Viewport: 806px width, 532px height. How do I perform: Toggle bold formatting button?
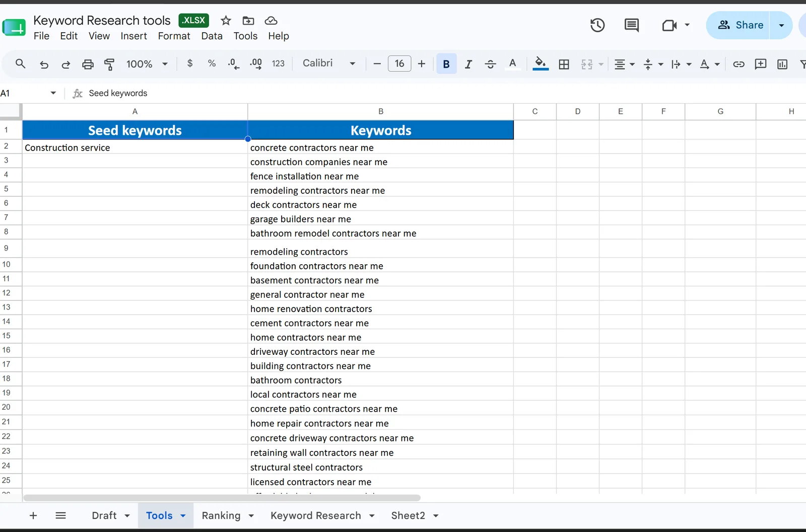click(446, 64)
